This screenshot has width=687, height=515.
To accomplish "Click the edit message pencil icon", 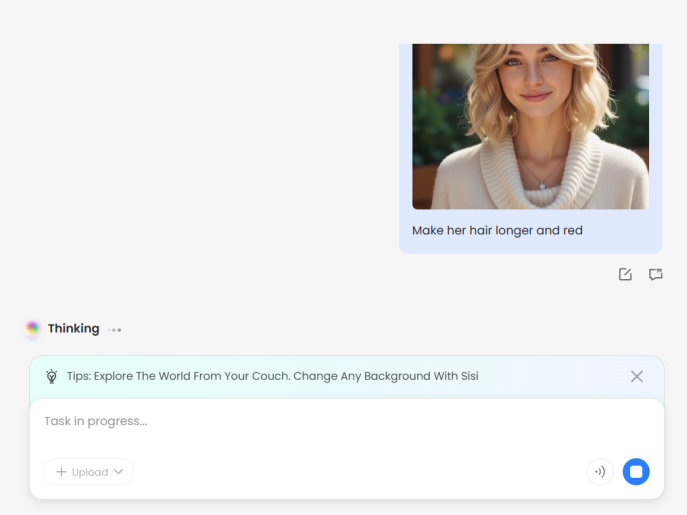I will [x=625, y=274].
